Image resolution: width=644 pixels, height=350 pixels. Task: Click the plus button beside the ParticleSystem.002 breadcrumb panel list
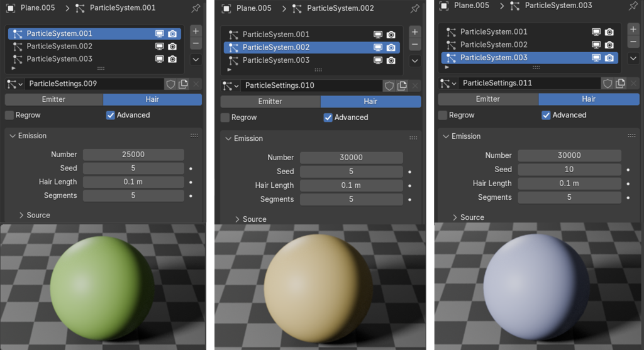pyautogui.click(x=414, y=32)
